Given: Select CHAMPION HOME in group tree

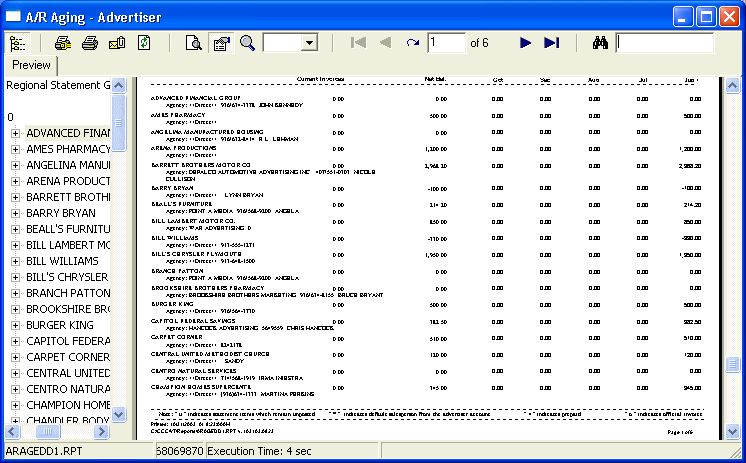Looking at the screenshot, I should click(68, 405).
